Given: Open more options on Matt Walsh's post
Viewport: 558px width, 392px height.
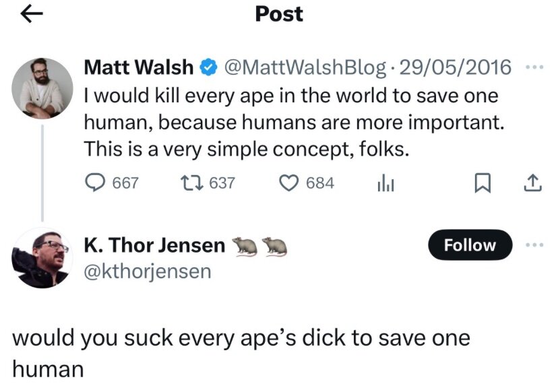Looking at the screenshot, I should [x=532, y=67].
